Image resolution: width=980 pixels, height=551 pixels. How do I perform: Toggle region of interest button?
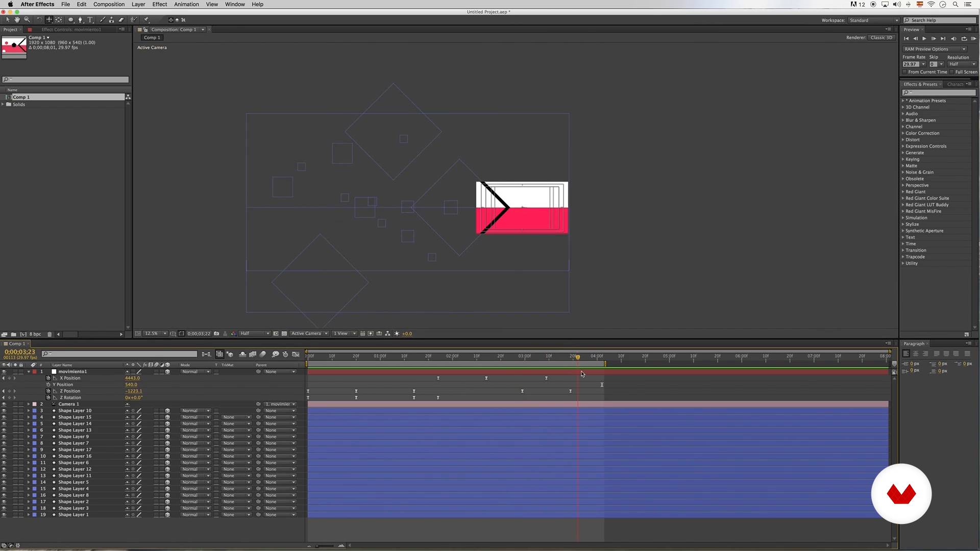coord(276,334)
